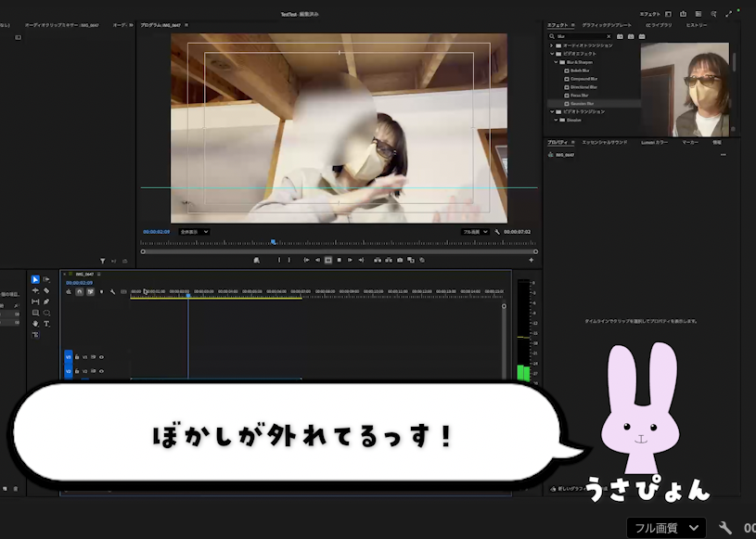Select the Hand tool

pos(35,324)
